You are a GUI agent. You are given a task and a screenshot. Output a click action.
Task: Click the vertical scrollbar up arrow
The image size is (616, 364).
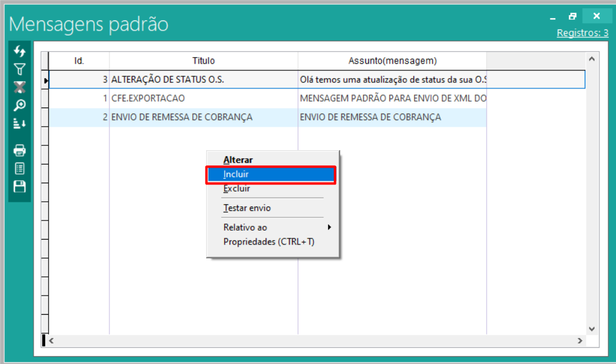point(591,59)
